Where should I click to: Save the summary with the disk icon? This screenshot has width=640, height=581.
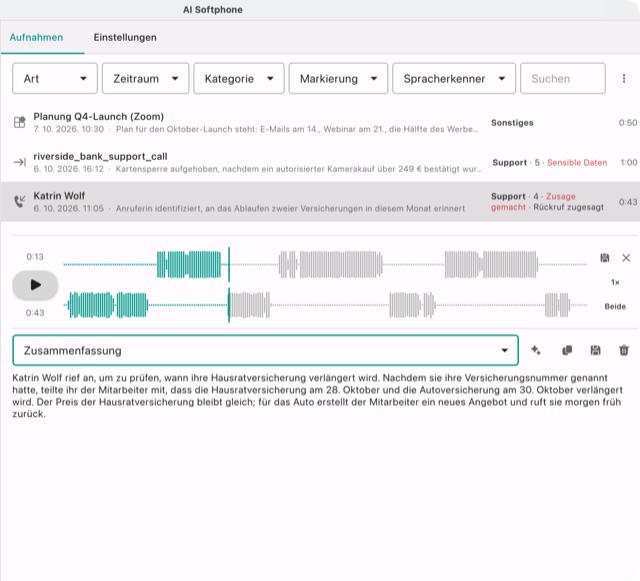[596, 350]
